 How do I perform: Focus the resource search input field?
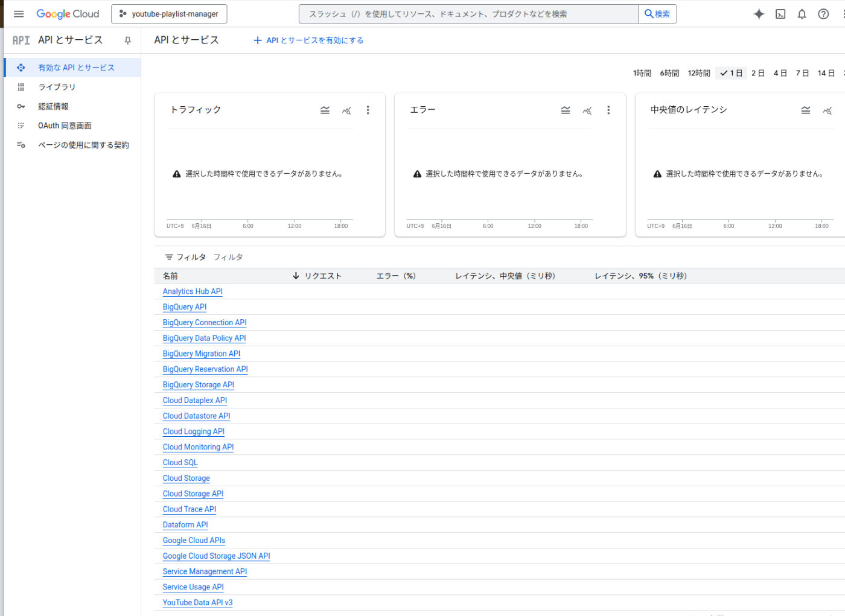pos(468,14)
